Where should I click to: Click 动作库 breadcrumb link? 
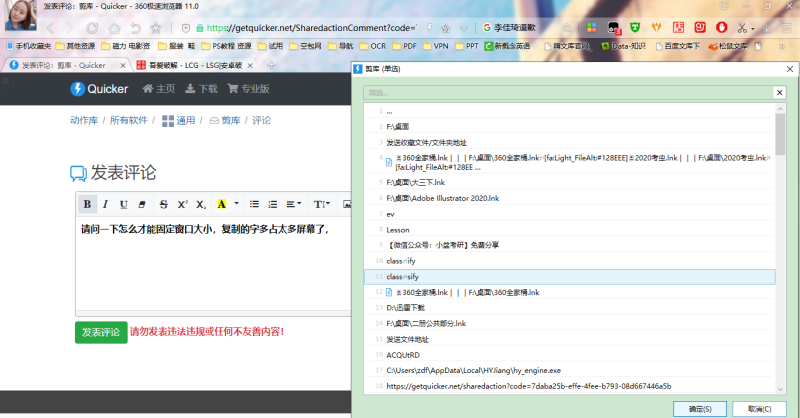tap(84, 120)
